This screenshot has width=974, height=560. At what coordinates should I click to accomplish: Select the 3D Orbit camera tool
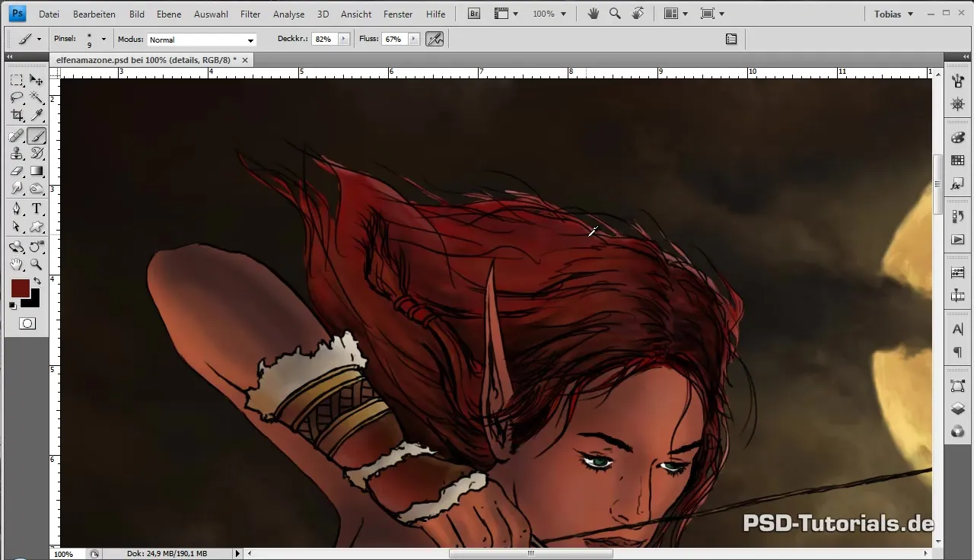37,247
